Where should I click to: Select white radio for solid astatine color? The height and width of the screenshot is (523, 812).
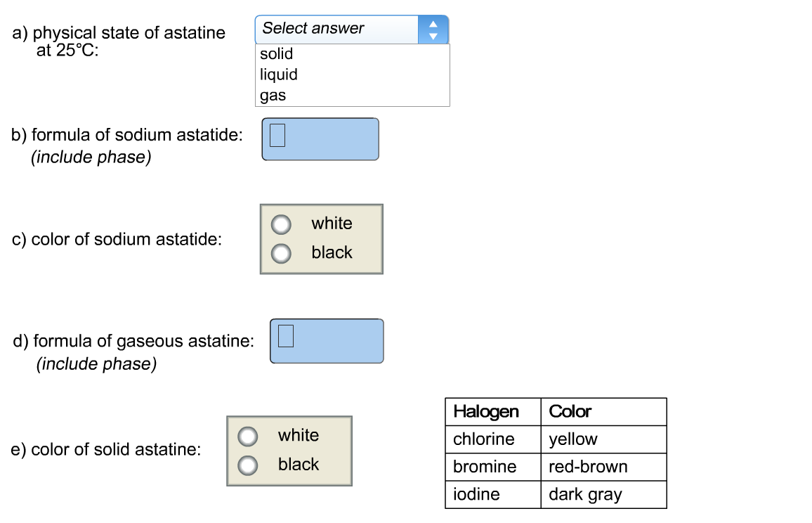248,437
